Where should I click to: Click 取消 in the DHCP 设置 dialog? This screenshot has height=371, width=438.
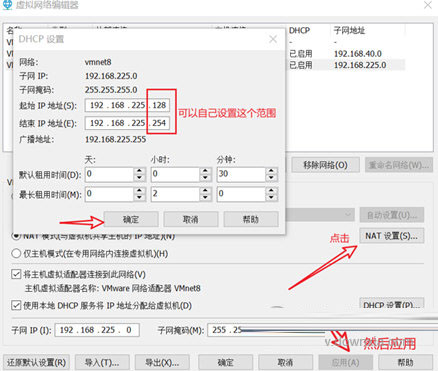tap(191, 219)
